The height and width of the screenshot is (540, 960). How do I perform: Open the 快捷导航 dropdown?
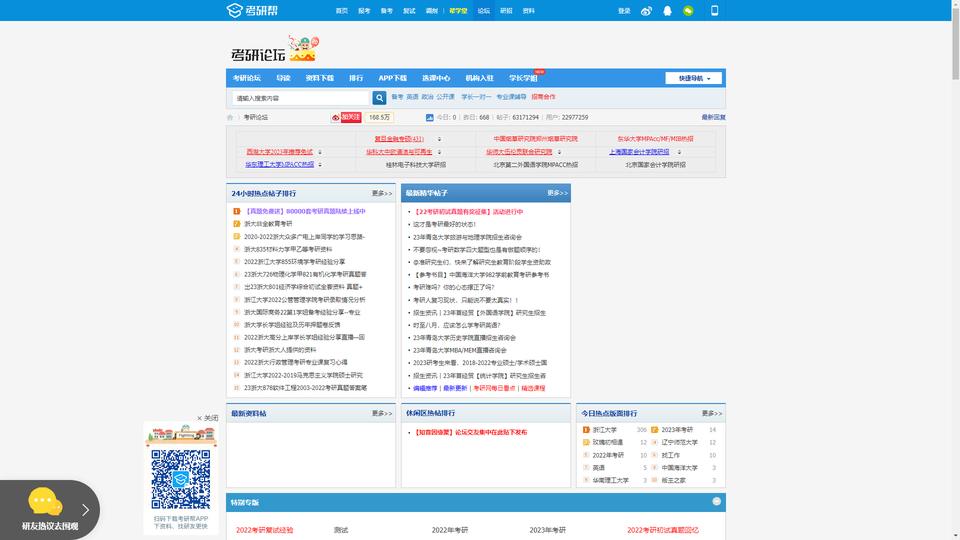point(693,78)
